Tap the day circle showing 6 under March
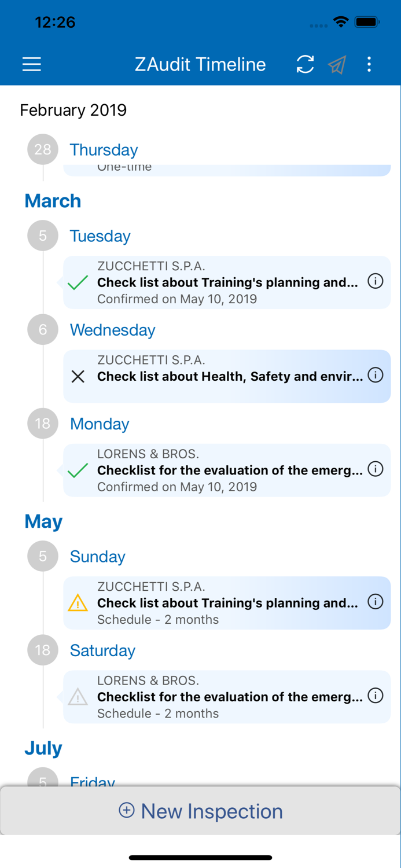The image size is (401, 868). click(x=42, y=329)
